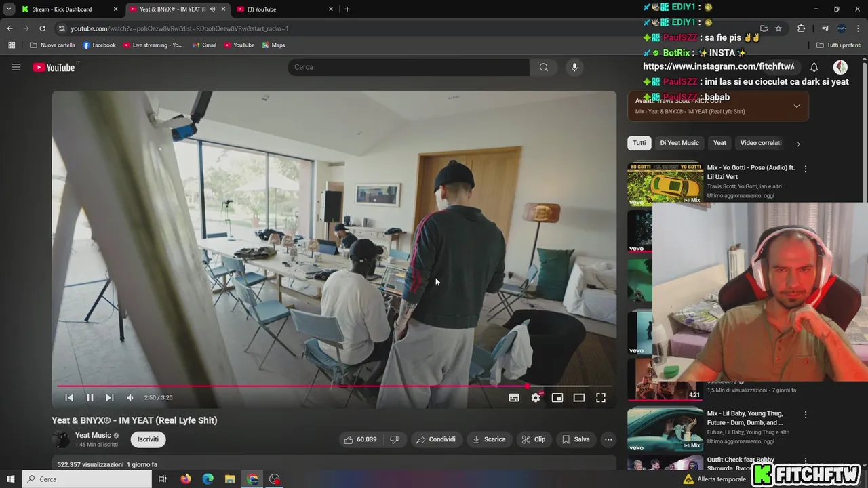
Task: Open Yeat Music channel name link
Action: pos(93,435)
